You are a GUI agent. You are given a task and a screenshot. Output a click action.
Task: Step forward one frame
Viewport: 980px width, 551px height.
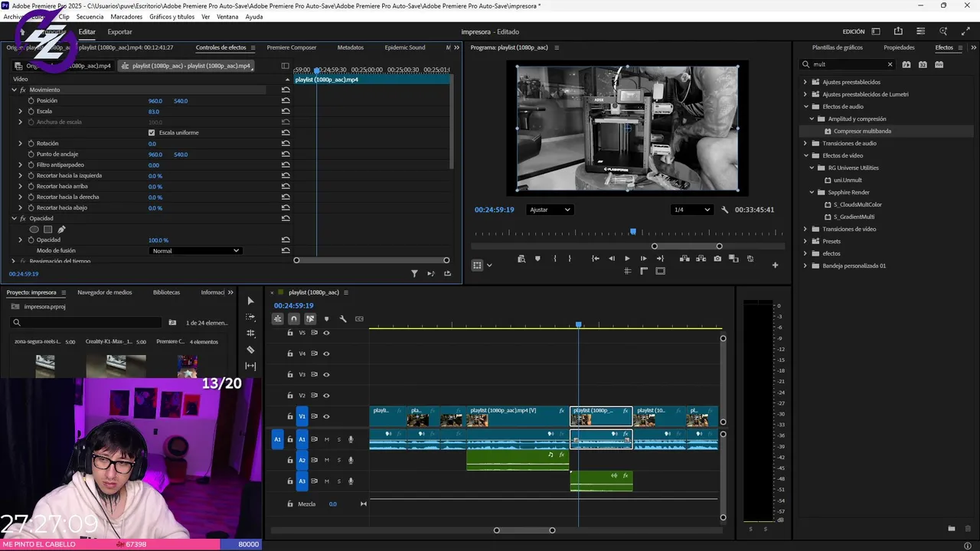[643, 259]
